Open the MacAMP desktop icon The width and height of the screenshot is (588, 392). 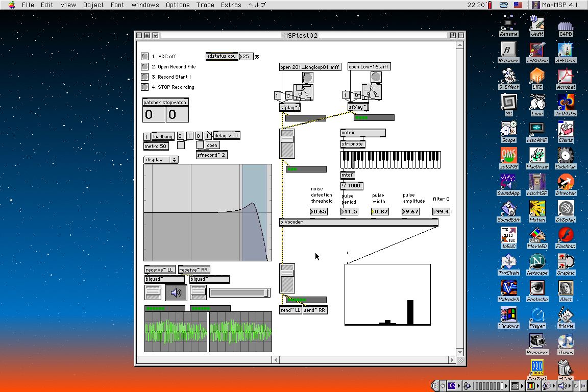pyautogui.click(x=537, y=130)
